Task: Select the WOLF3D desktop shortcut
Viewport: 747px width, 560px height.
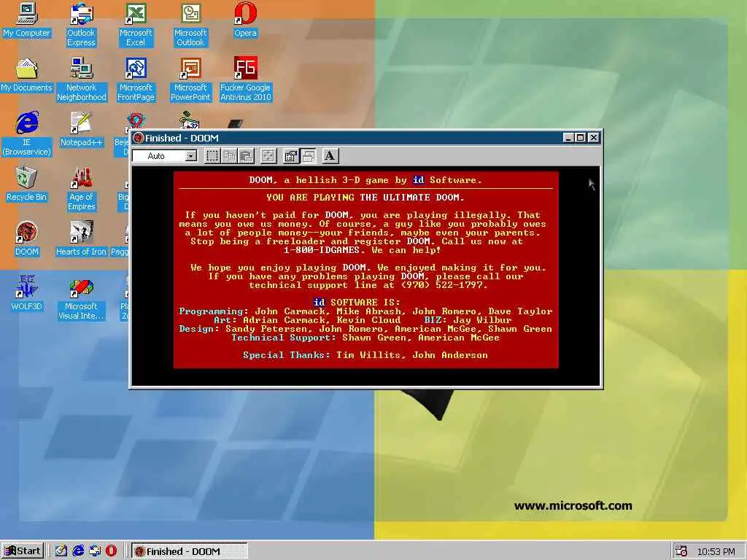Action: point(27,295)
